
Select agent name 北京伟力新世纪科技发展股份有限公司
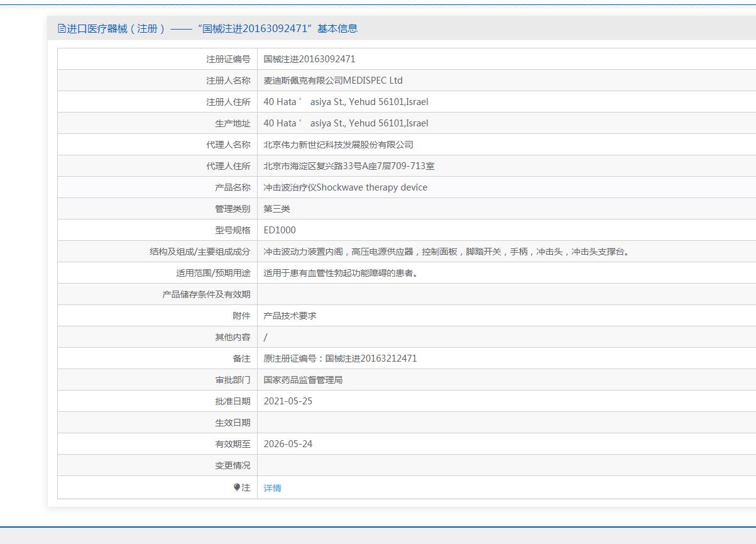pos(339,145)
